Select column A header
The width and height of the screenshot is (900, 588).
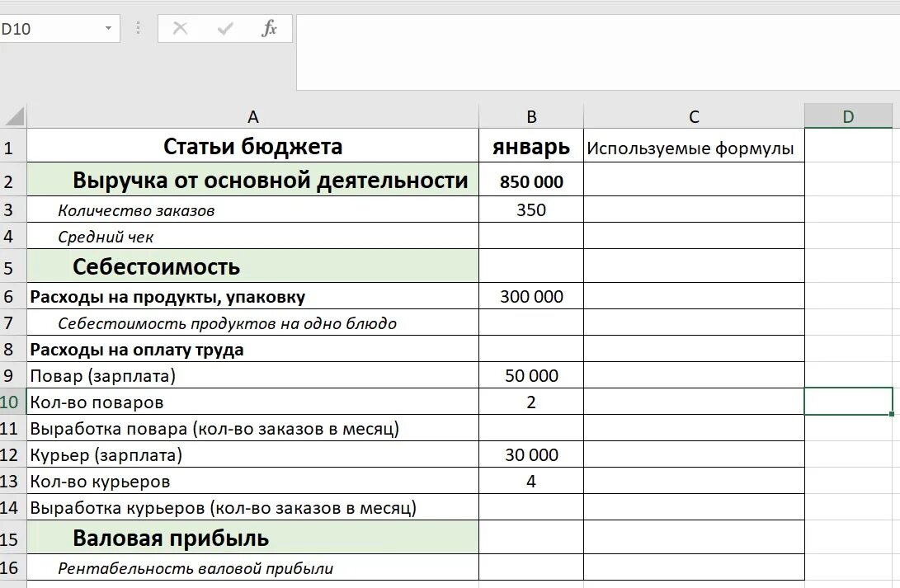pyautogui.click(x=252, y=116)
